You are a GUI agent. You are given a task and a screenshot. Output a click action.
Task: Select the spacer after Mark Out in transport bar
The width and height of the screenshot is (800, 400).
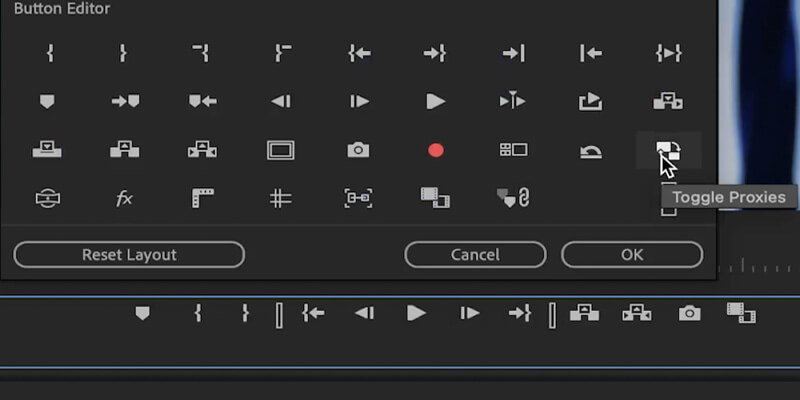(x=279, y=315)
